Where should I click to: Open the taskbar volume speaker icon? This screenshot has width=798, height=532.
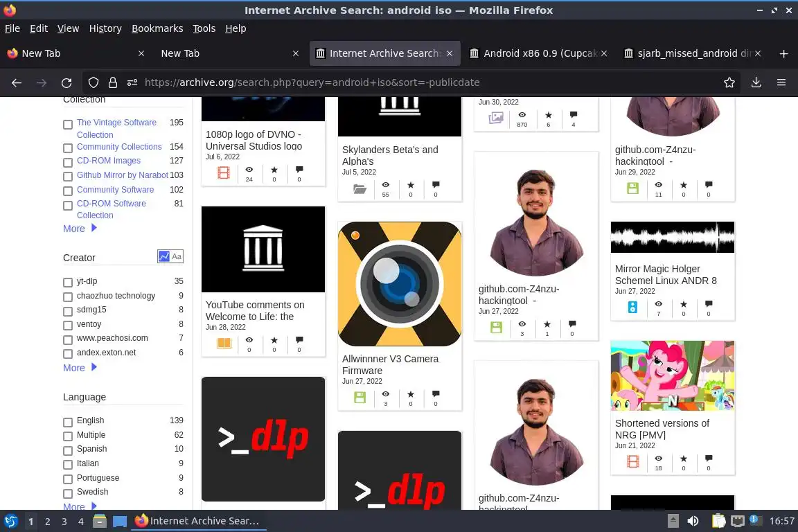click(693, 521)
